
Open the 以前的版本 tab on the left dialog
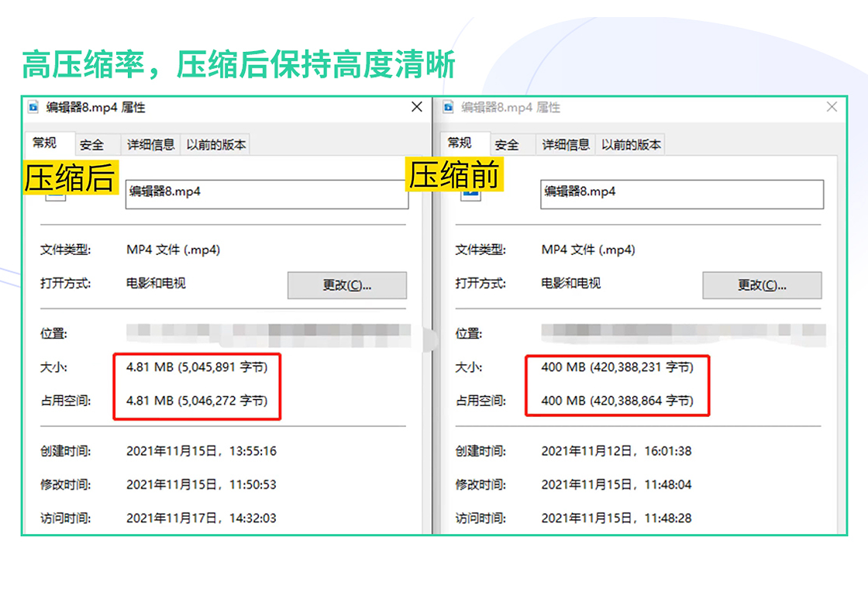[215, 144]
